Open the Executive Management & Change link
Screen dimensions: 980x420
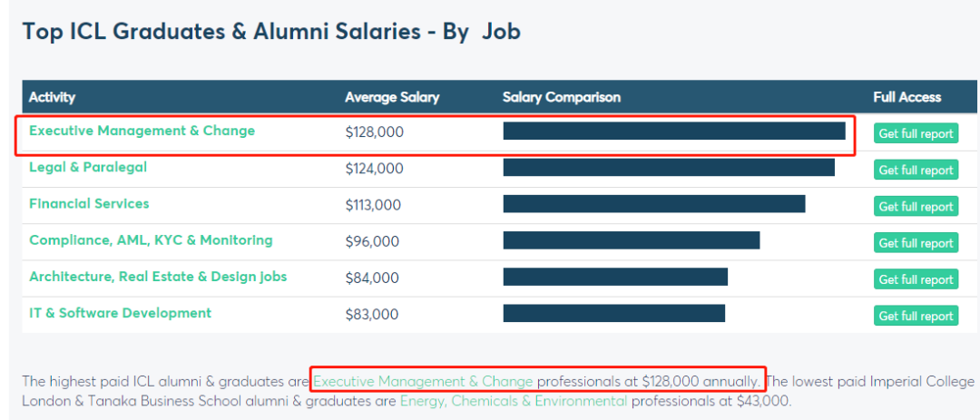142,131
